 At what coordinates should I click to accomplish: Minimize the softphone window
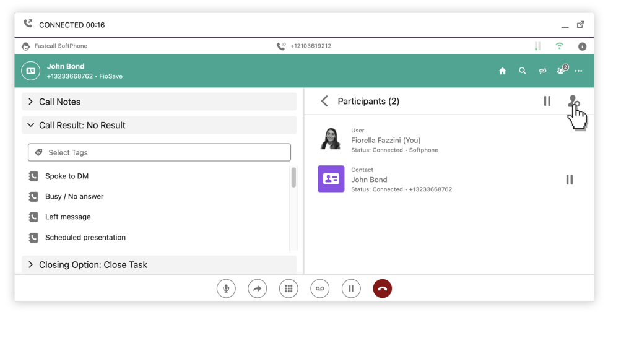tap(565, 27)
